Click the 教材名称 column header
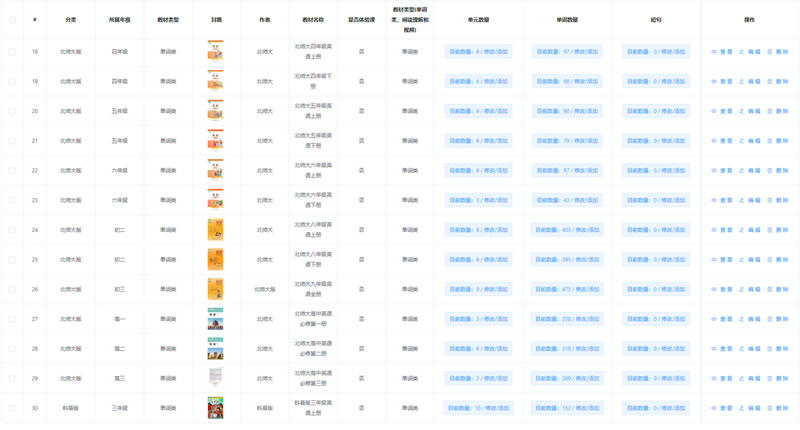 313,20
